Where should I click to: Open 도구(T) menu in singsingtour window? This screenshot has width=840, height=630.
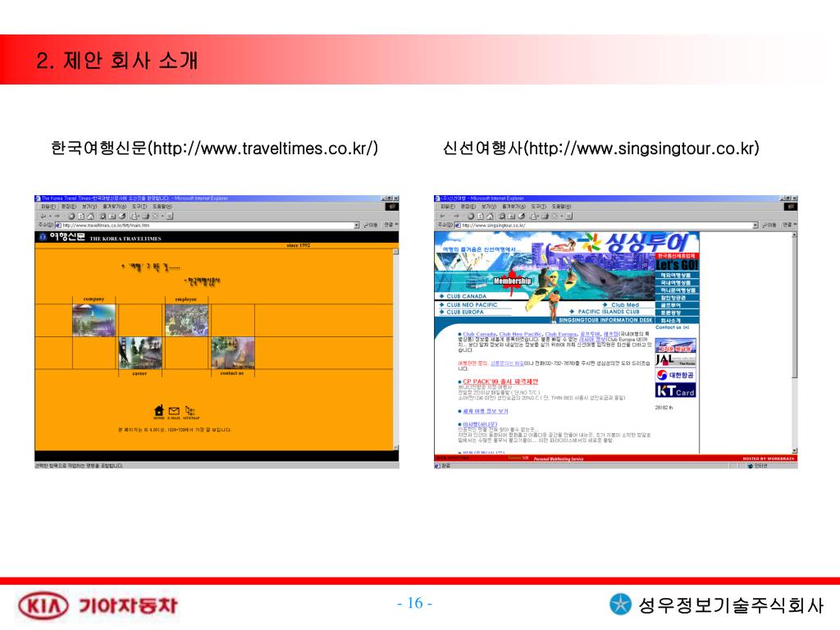tap(539, 207)
